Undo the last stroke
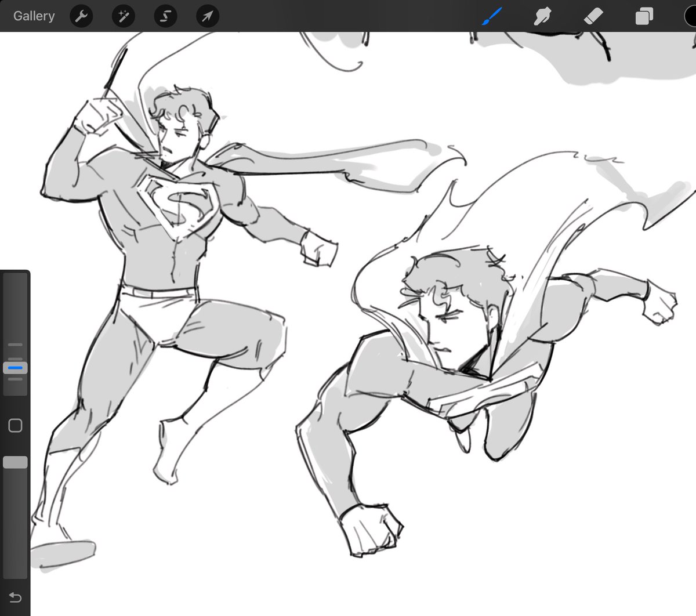696x616 pixels. coord(15,597)
